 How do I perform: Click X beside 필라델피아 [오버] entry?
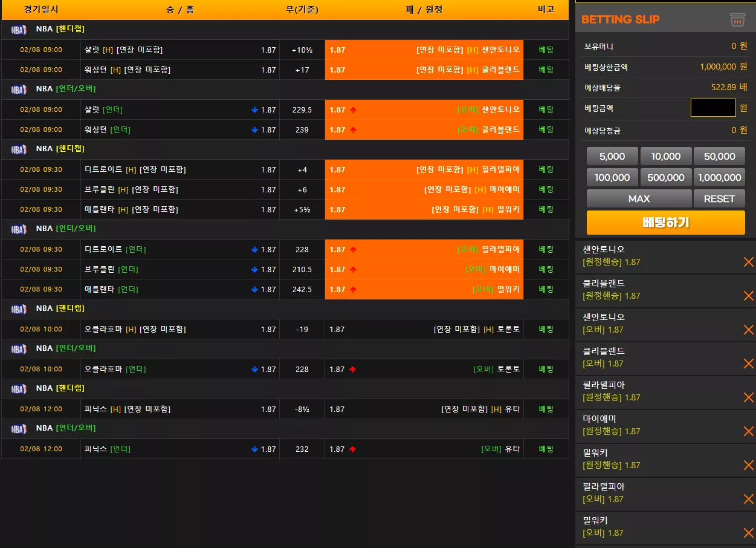[748, 499]
